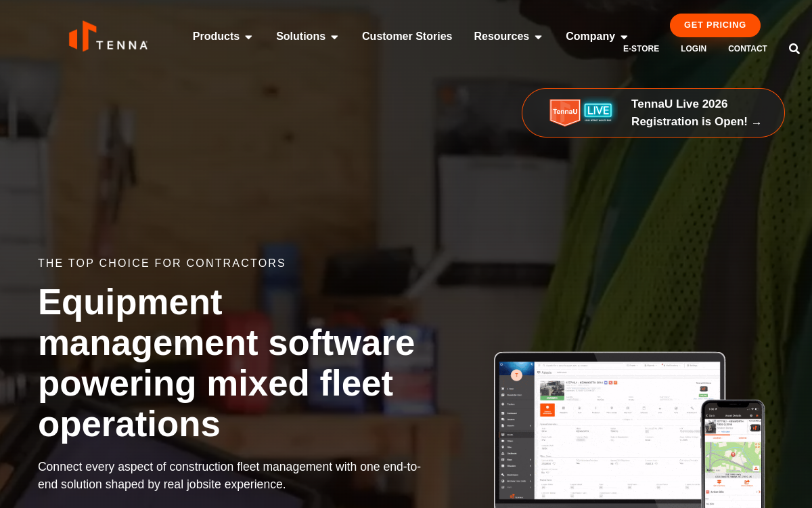Viewport: 812px width, 508px height.
Task: Open the Solutions menu
Action: tap(300, 37)
